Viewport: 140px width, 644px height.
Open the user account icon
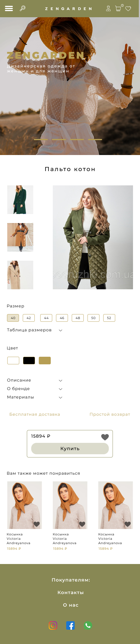[108, 8]
